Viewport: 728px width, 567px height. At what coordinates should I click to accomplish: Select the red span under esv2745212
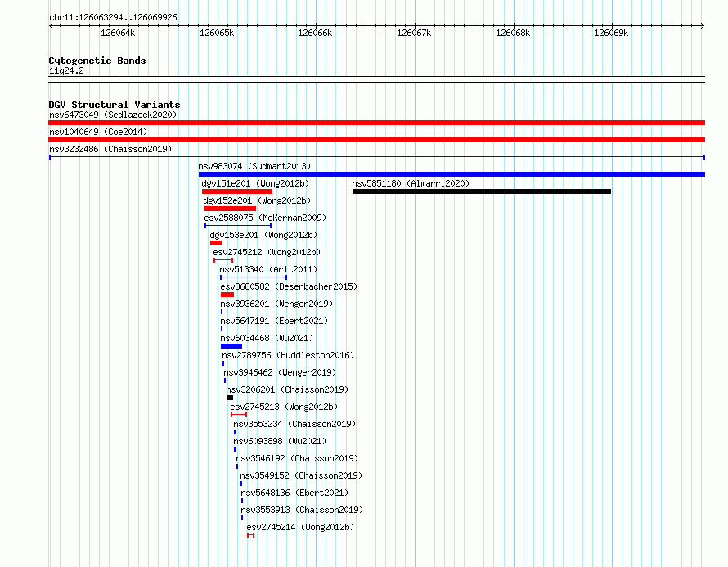tap(223, 260)
